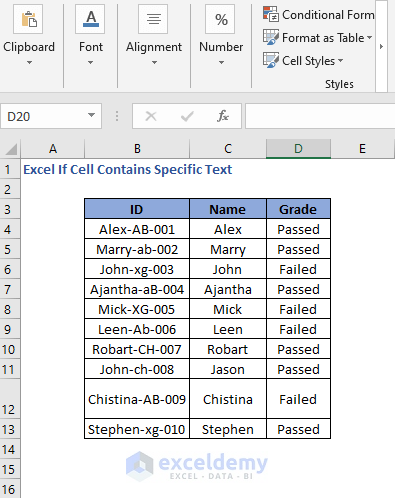Open the Cell Styles dropdown
This screenshot has width=395, height=498.
pyautogui.click(x=340, y=61)
